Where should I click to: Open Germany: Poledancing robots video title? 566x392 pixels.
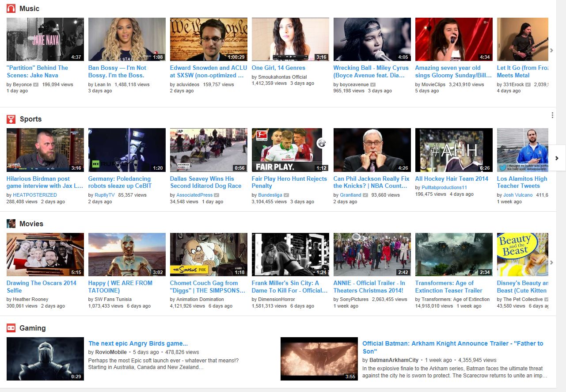coord(120,182)
